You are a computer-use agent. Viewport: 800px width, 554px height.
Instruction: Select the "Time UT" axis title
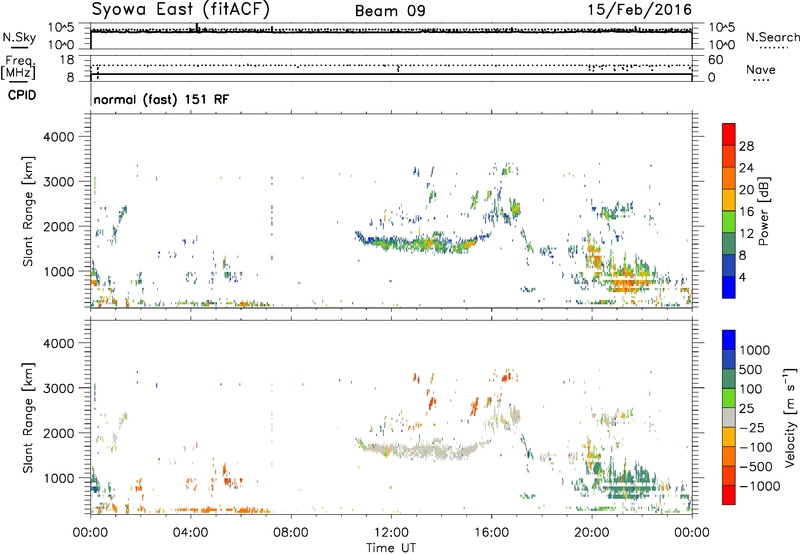coord(391,548)
